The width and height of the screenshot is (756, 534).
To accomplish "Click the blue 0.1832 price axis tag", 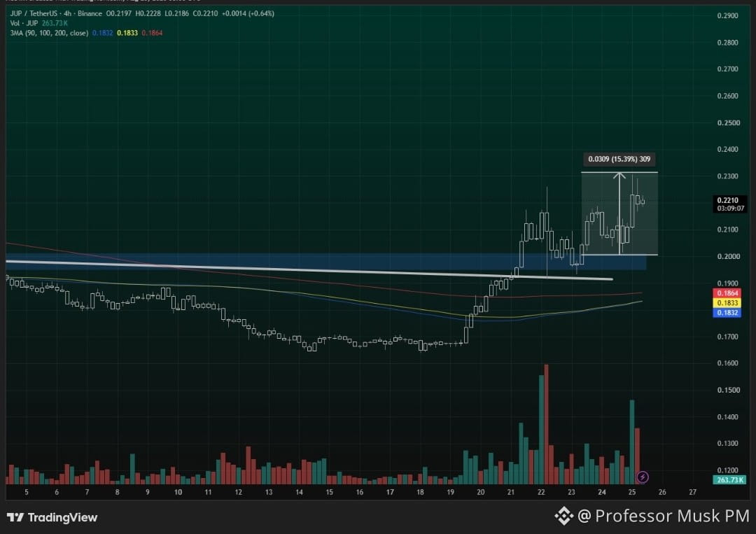I will pos(727,312).
